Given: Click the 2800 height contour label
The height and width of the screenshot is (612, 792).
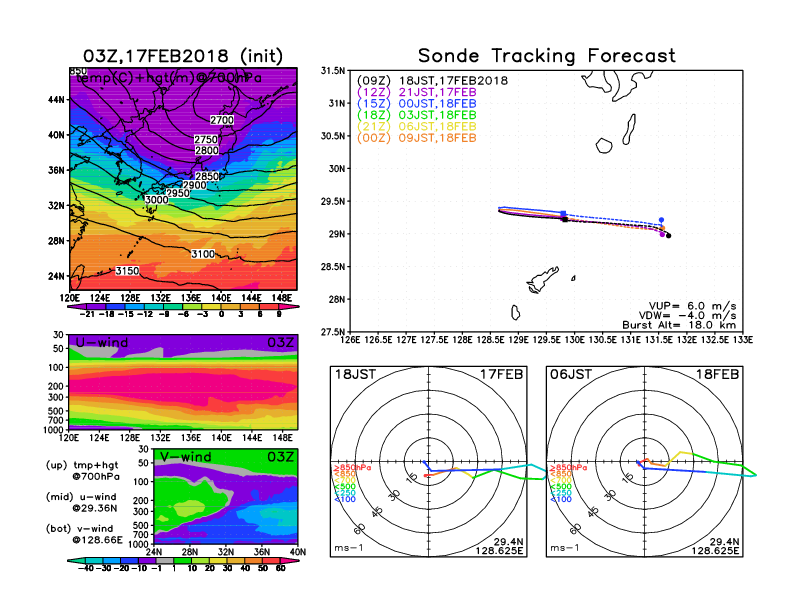Looking at the screenshot, I should [x=207, y=150].
